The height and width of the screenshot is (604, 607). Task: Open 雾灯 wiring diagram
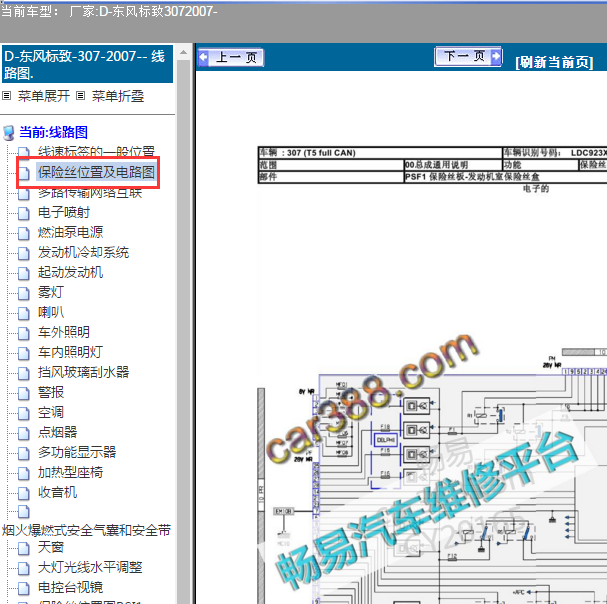point(50,292)
